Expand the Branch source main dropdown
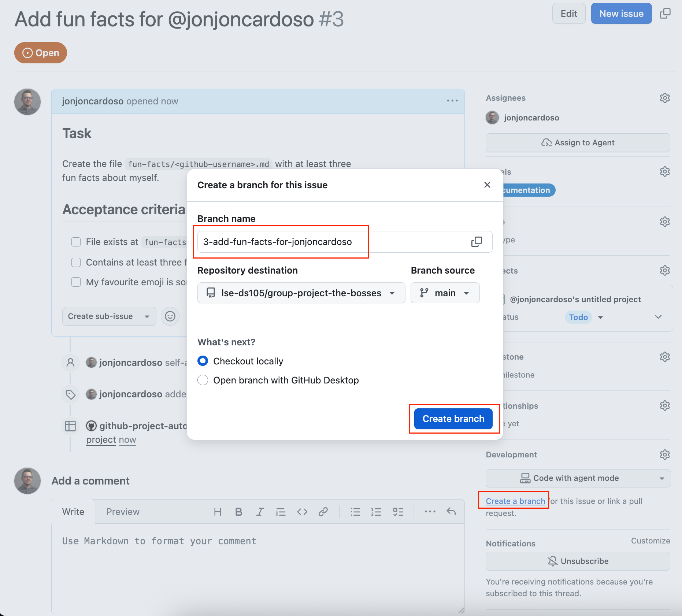The height and width of the screenshot is (616, 682). 445,293
